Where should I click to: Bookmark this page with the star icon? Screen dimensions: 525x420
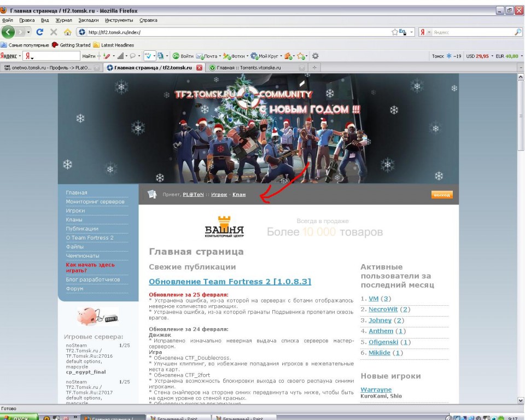tap(395, 32)
